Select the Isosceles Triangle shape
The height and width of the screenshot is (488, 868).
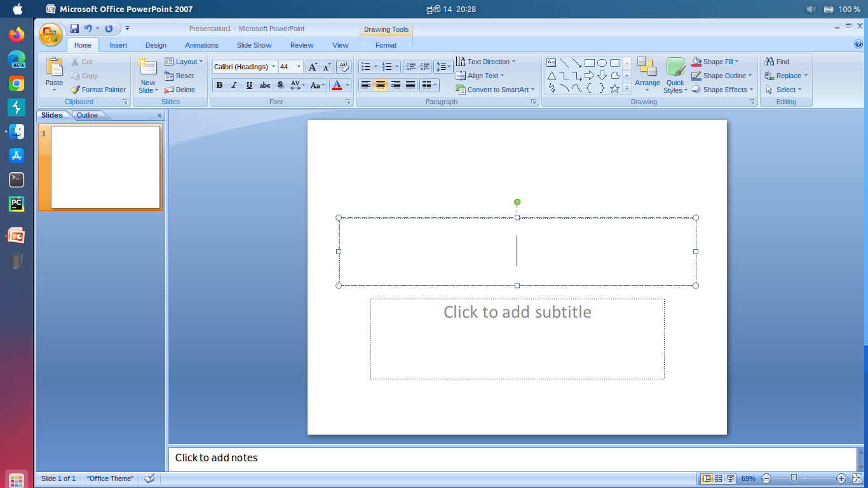(551, 76)
